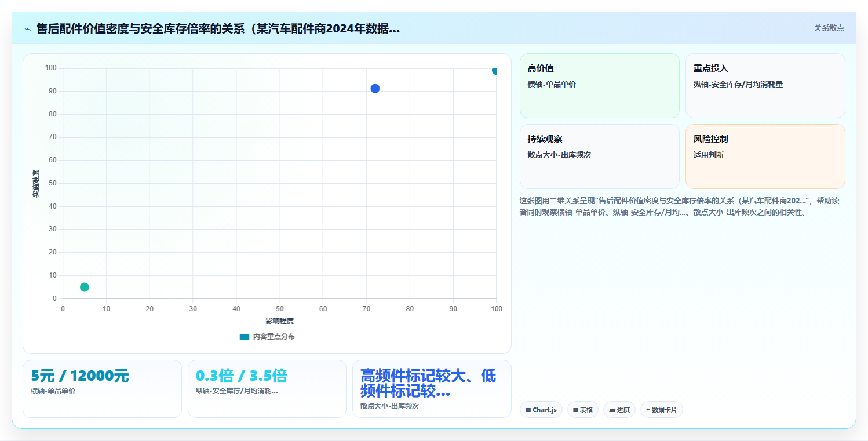Open the 风险控制 card

[x=765, y=156]
